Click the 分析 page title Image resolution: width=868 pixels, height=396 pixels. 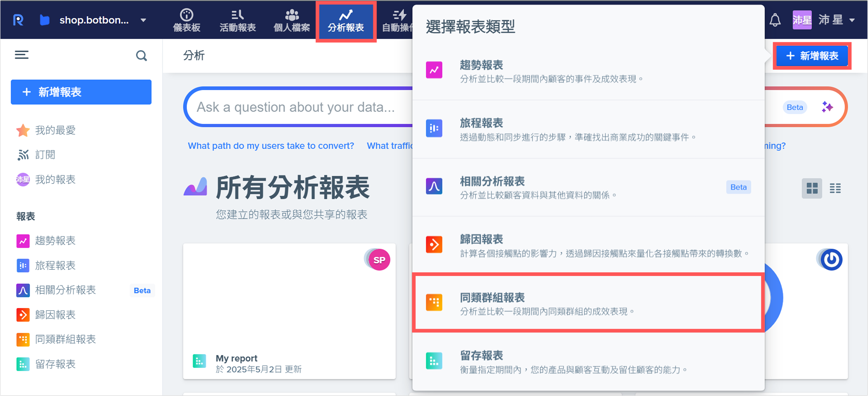(194, 55)
